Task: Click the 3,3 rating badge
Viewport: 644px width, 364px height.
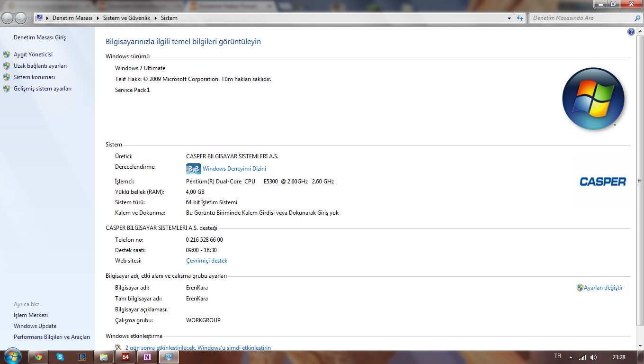Action: (193, 169)
